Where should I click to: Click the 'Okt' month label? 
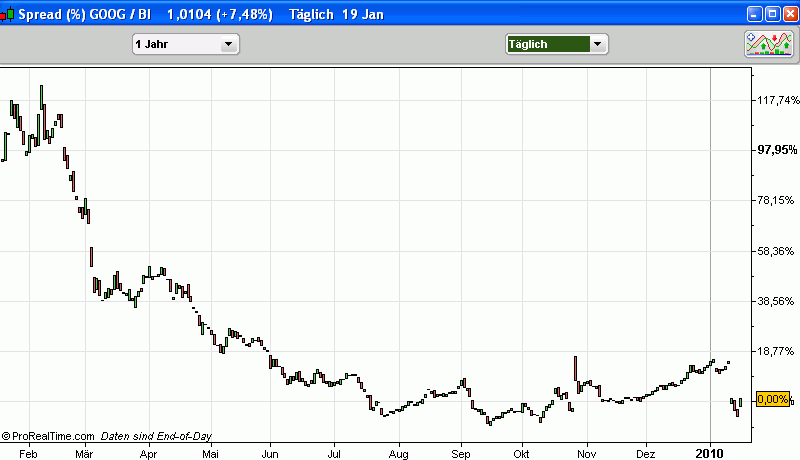pos(521,453)
